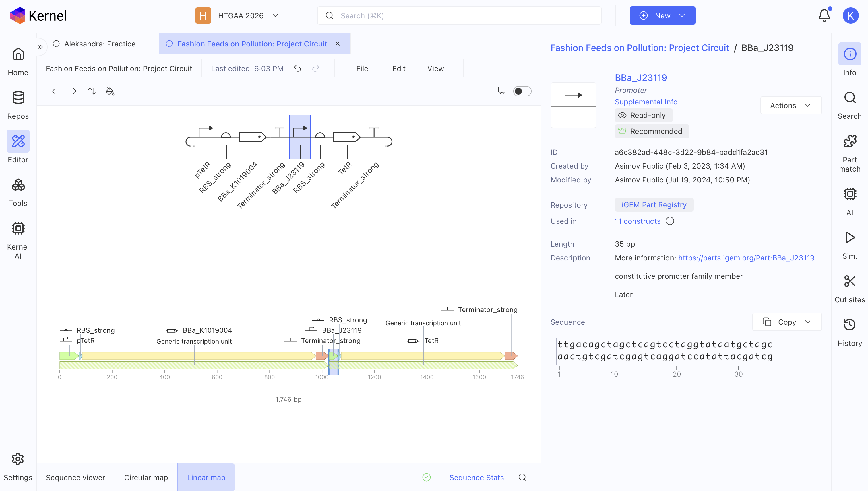Click the undo arrow icon

click(x=297, y=69)
